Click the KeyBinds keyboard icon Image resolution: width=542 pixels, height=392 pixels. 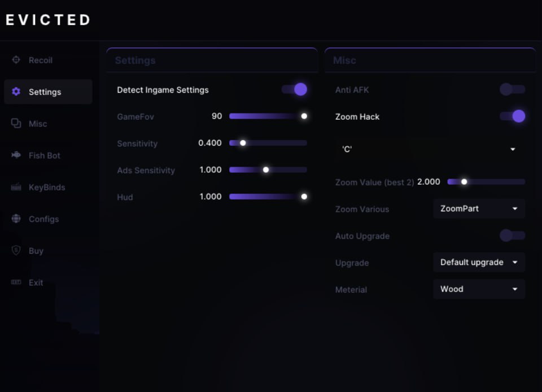click(x=16, y=187)
